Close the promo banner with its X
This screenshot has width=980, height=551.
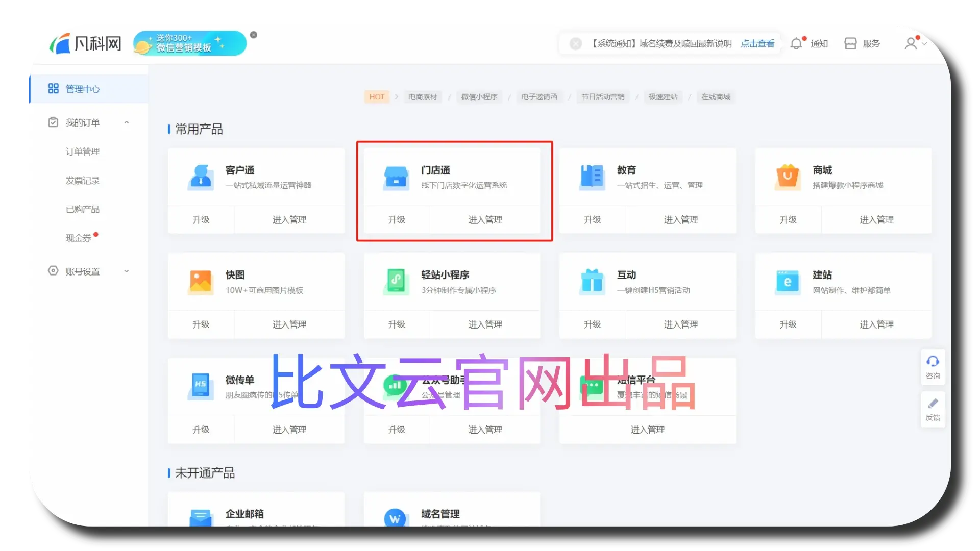[x=254, y=35]
